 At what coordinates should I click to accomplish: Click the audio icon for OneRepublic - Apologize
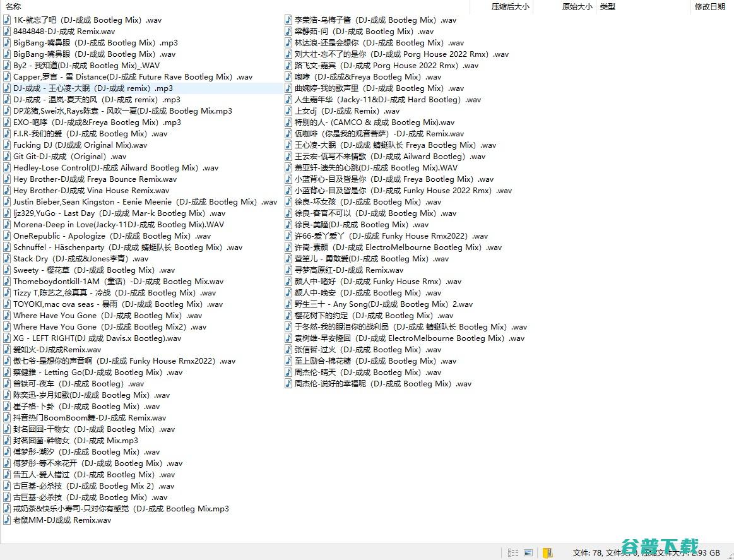click(7, 236)
